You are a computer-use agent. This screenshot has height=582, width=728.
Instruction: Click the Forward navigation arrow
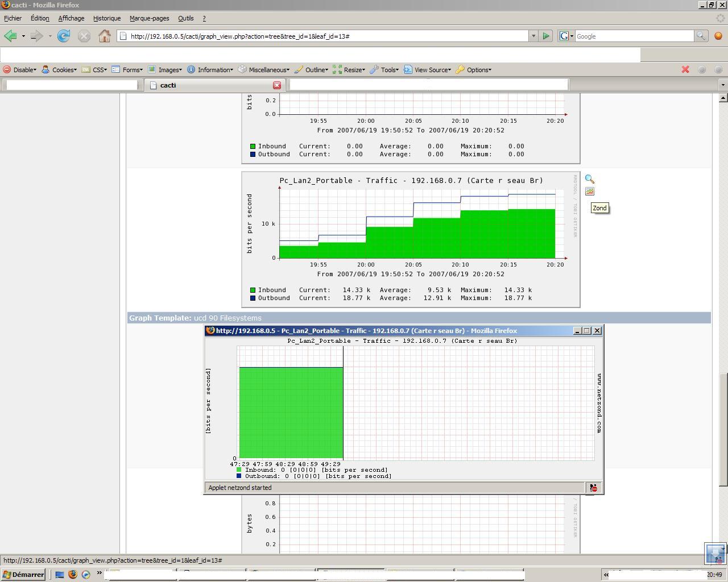[36, 36]
